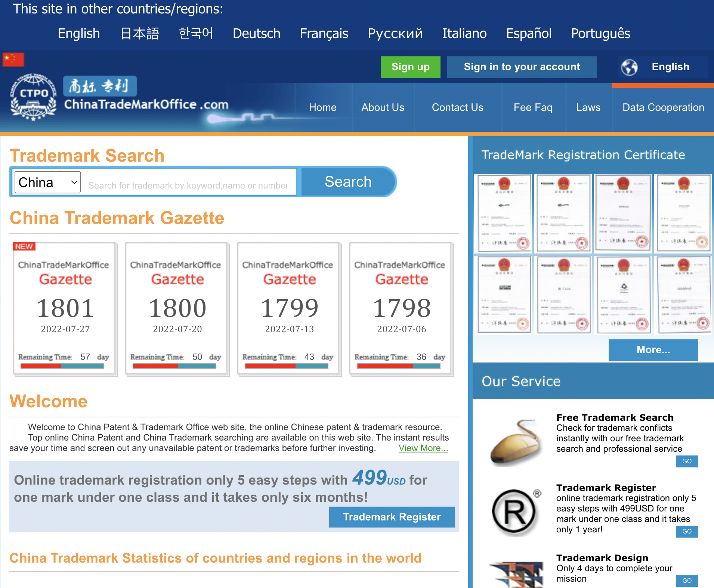Click GO under Trademark Design
The width and height of the screenshot is (714, 588).
[x=687, y=581]
